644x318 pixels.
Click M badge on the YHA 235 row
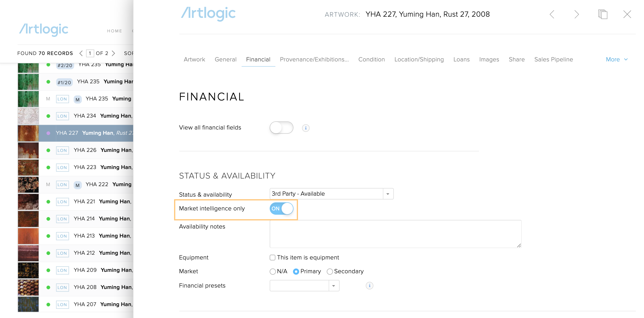click(78, 99)
